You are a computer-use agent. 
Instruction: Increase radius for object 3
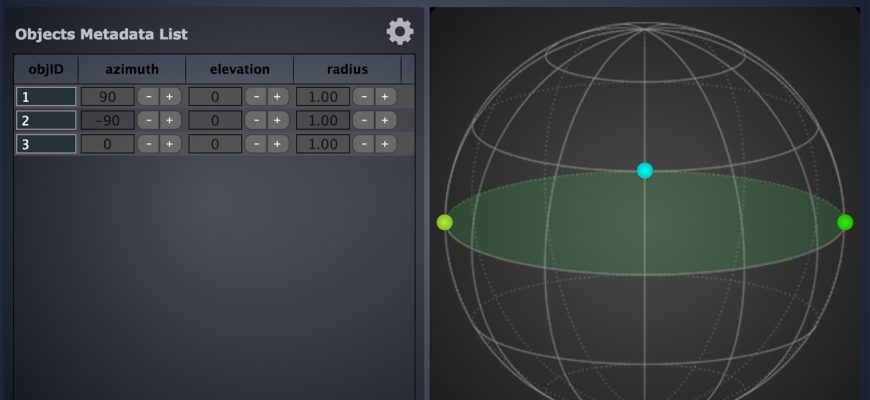(384, 144)
